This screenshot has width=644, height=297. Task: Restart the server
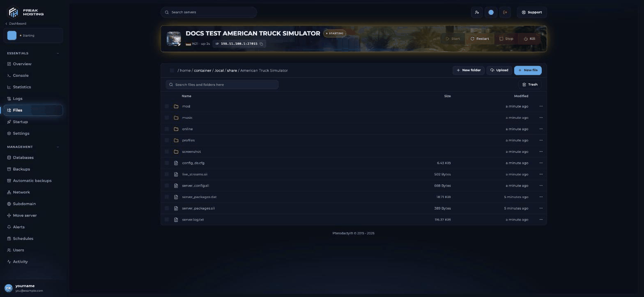tap(480, 39)
